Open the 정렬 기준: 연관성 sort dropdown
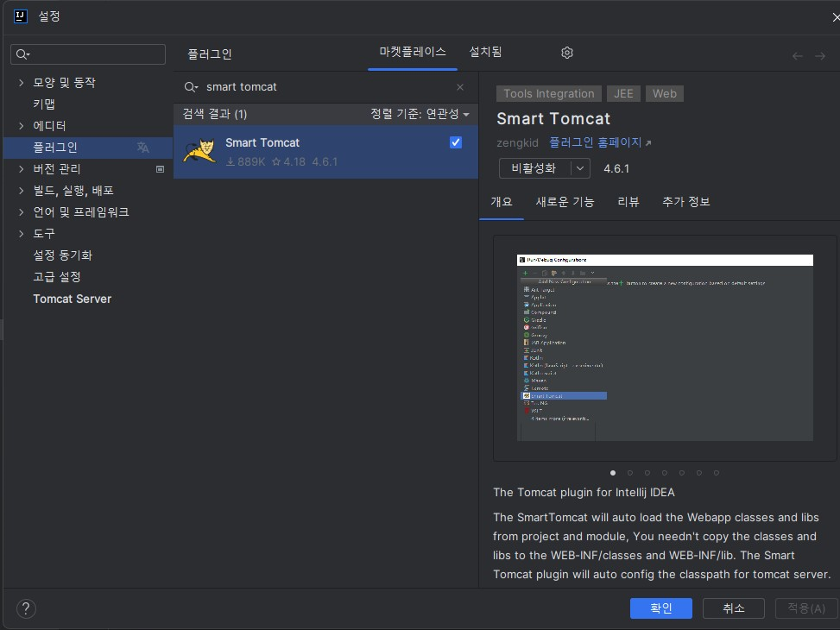This screenshot has width=840, height=630. (x=420, y=114)
